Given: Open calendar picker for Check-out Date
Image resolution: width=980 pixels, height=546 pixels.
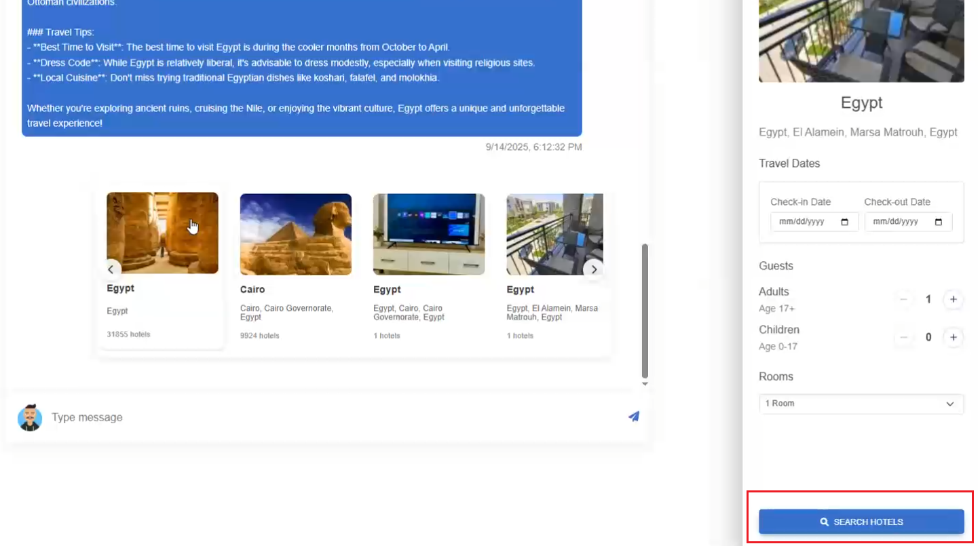Looking at the screenshot, I should [939, 222].
